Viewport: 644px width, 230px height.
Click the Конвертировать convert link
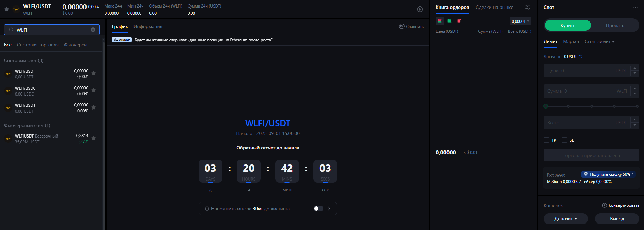tap(621, 205)
